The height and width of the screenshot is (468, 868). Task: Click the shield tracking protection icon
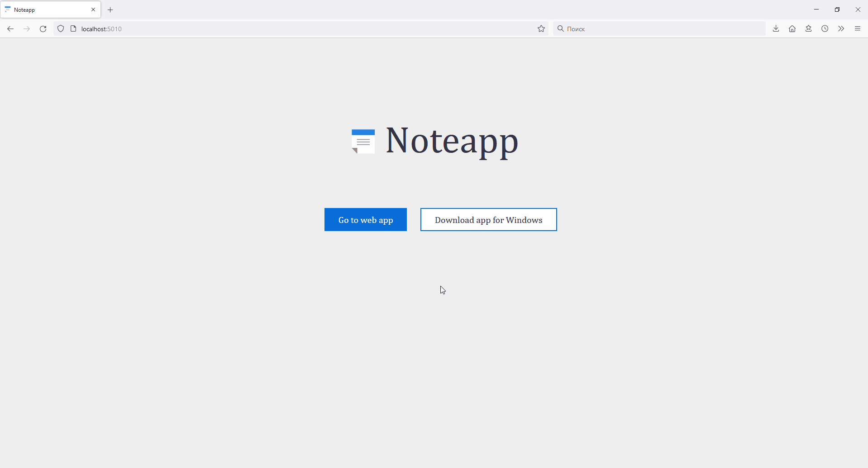60,28
